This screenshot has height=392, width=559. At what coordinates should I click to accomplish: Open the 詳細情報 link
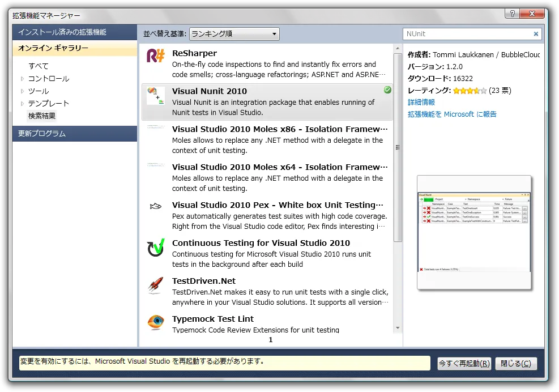(421, 103)
